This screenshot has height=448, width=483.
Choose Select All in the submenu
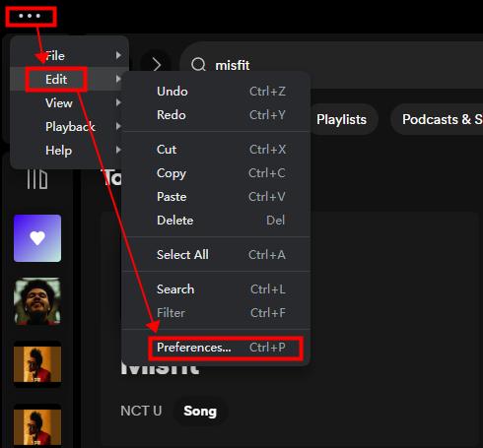click(216, 255)
